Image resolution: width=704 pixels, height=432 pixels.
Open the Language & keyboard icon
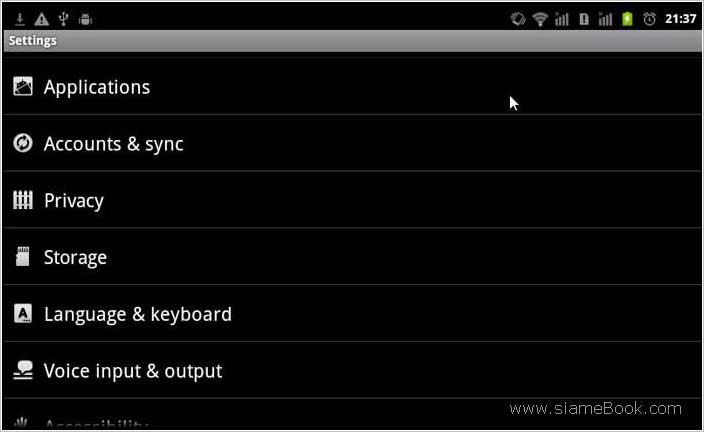tap(22, 313)
